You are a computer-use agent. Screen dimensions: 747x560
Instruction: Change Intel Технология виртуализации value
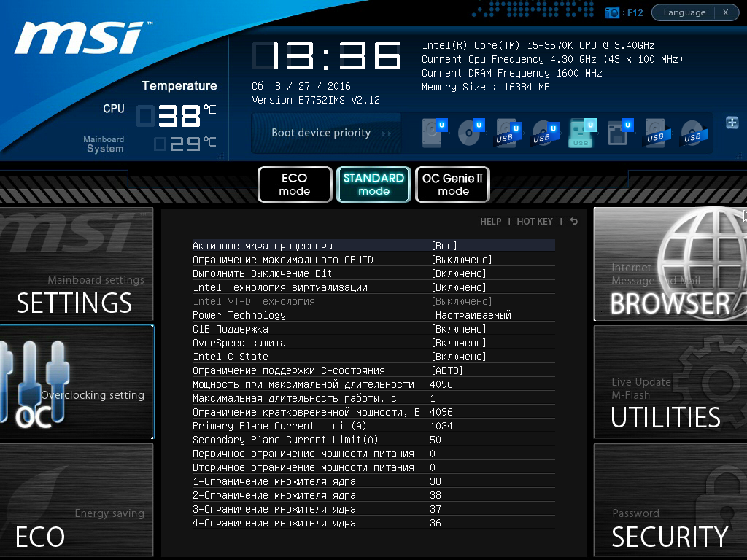[x=458, y=287]
